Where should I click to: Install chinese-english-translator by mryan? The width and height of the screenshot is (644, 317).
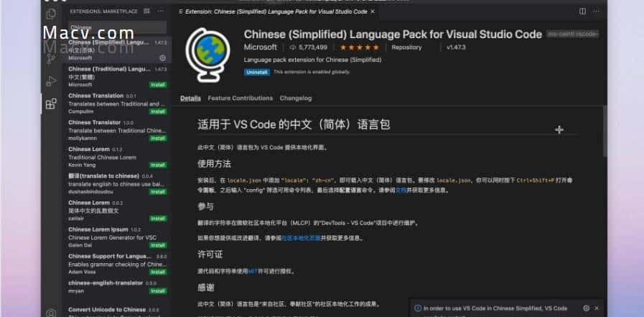[158, 290]
